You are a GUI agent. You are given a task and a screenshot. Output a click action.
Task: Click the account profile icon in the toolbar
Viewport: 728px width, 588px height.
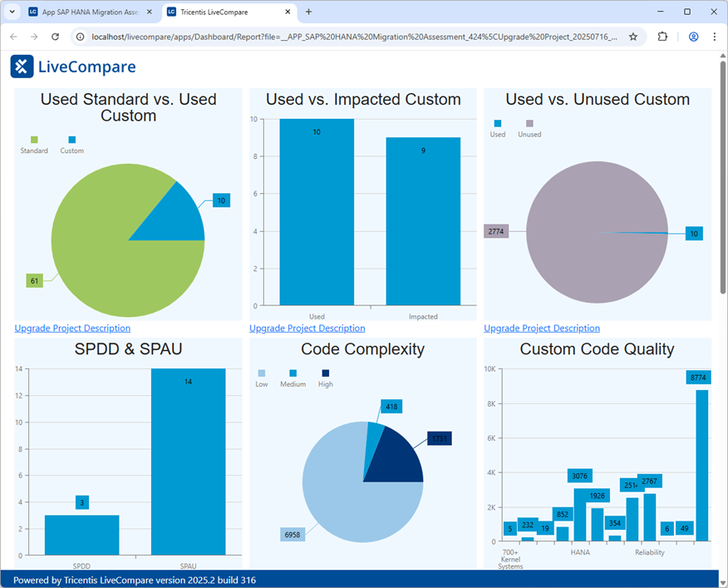tap(693, 37)
